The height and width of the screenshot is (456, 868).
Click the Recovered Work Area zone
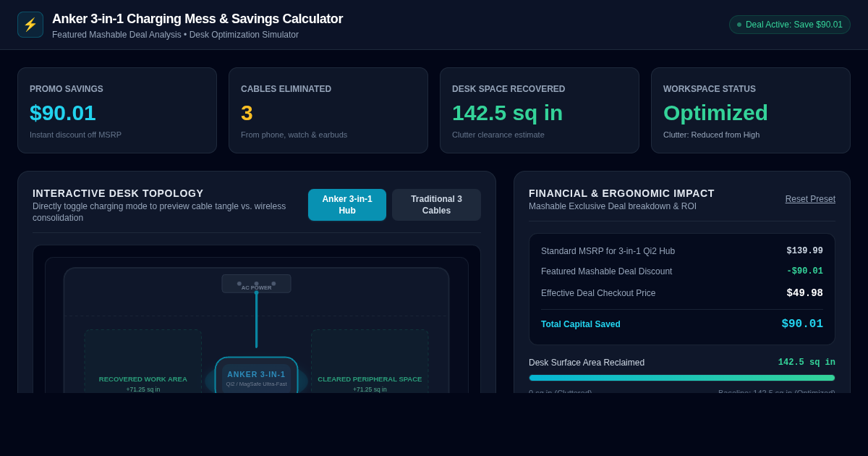143,362
